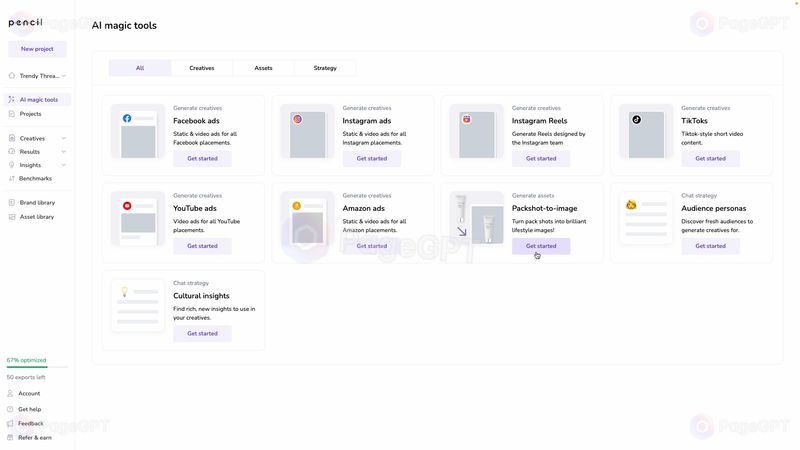Click the Get help icon
Image resolution: width=800 pixels, height=450 pixels.
pyautogui.click(x=10, y=409)
